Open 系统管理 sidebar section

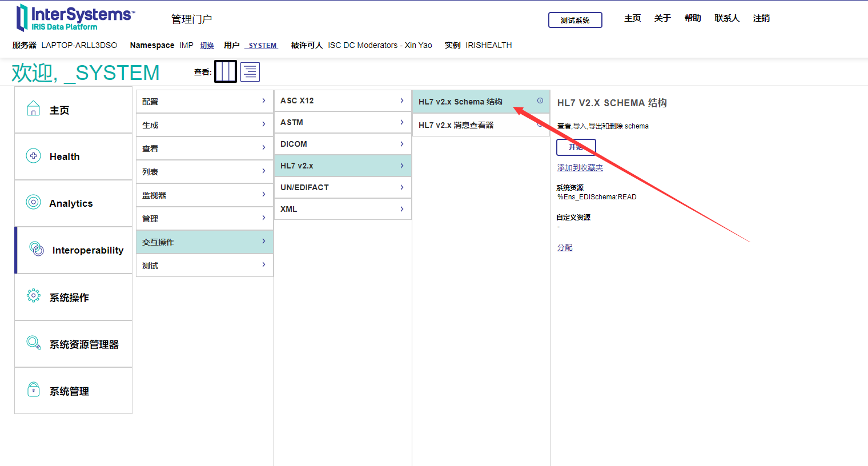[x=73, y=391]
